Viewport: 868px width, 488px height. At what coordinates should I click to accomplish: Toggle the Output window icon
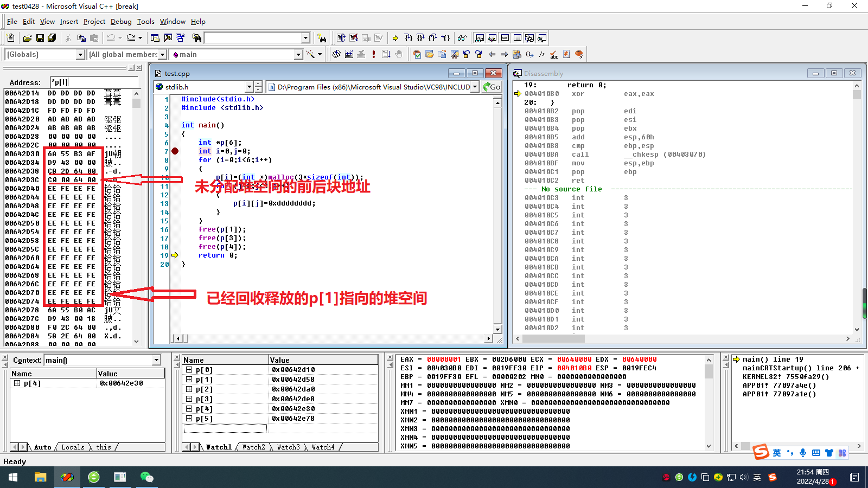168,38
